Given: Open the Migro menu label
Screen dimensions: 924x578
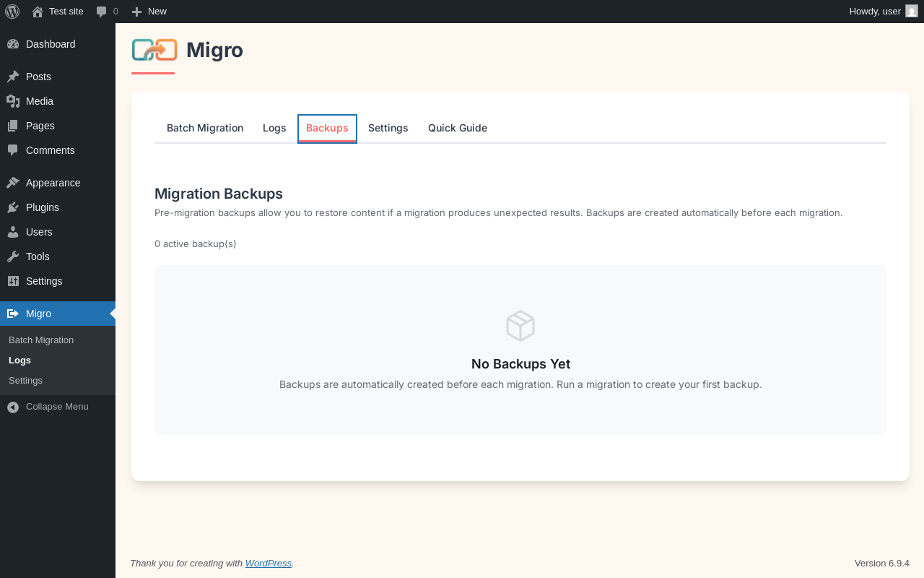Looking at the screenshot, I should tap(38, 314).
